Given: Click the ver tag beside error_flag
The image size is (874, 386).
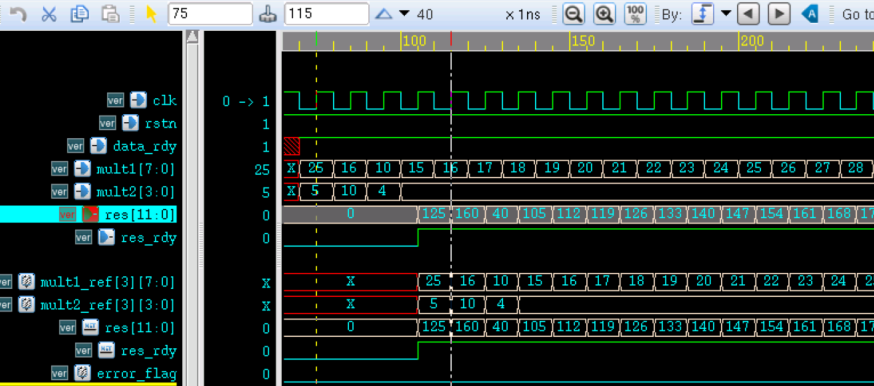Looking at the screenshot, I should coord(59,373).
